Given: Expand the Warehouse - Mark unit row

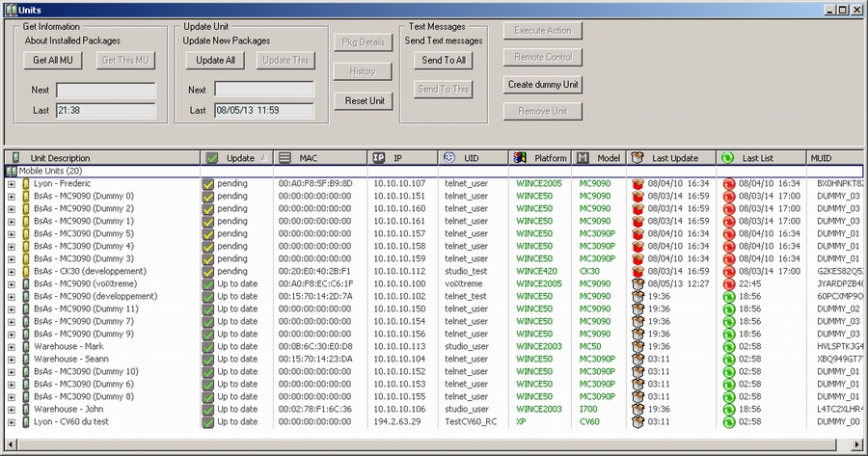Looking at the screenshot, I should click(x=12, y=346).
